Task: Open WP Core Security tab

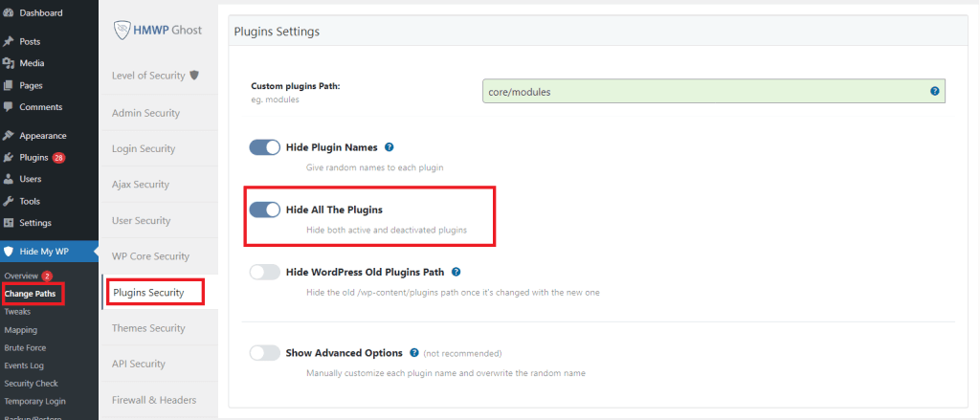Action: (x=159, y=256)
